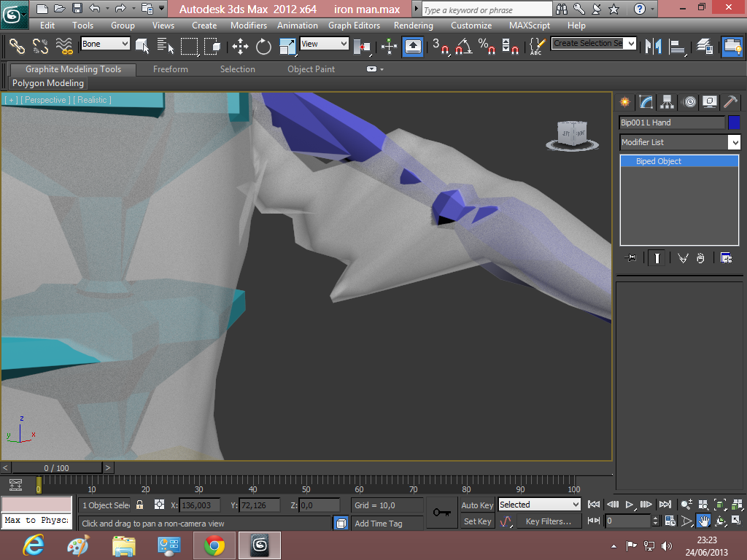This screenshot has height=560, width=747.
Task: Expand the Modifier List dropdown
Action: click(735, 142)
